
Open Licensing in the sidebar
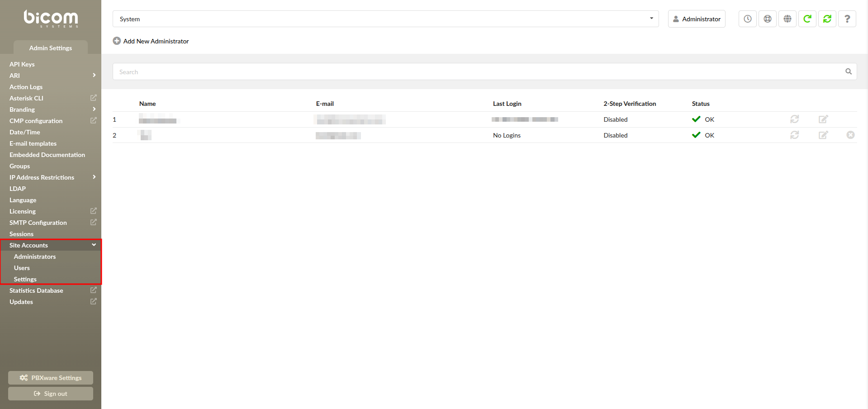[x=23, y=211]
